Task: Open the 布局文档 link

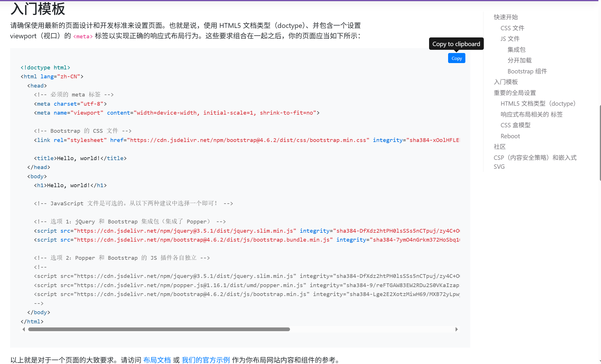Action: 157,360
